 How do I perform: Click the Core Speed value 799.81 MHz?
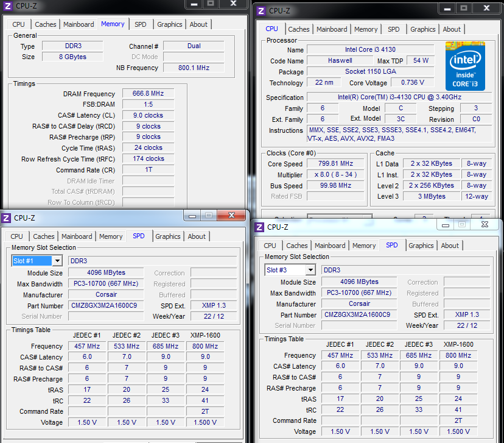coord(335,163)
